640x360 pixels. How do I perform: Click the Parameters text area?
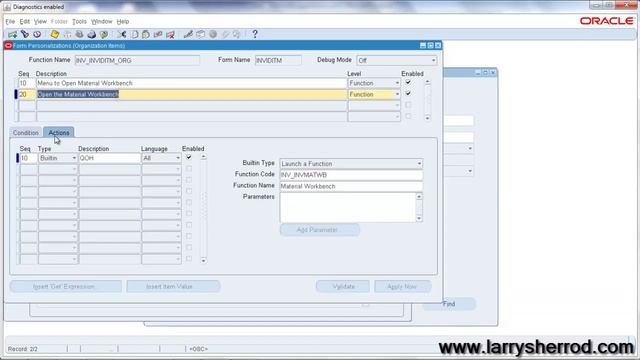(348, 207)
